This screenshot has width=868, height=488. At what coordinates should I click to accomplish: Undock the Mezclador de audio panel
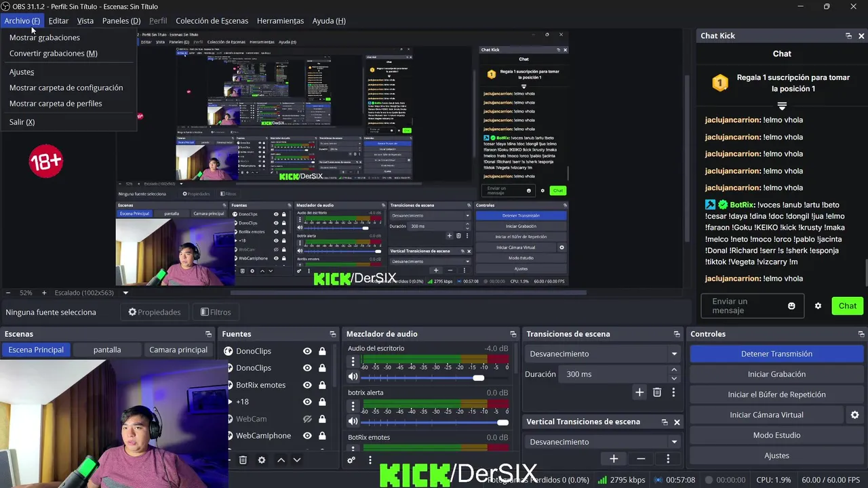click(512, 334)
